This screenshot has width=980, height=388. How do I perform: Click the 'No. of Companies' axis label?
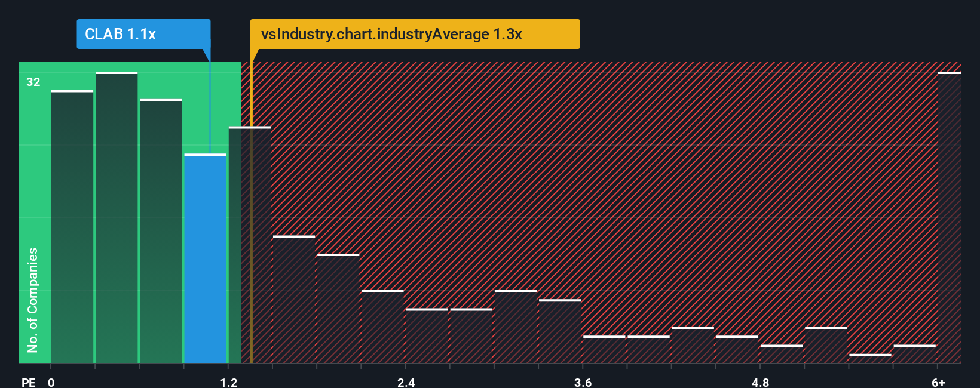coord(33,300)
